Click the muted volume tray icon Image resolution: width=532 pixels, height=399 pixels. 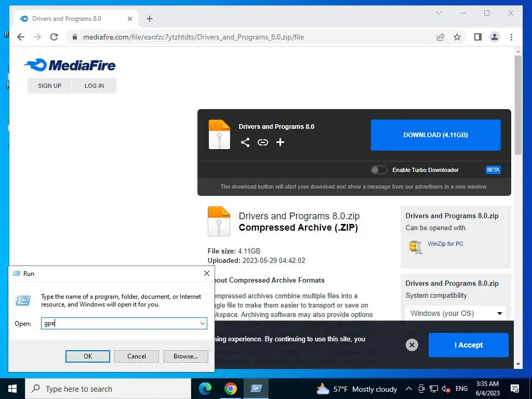[x=446, y=389]
